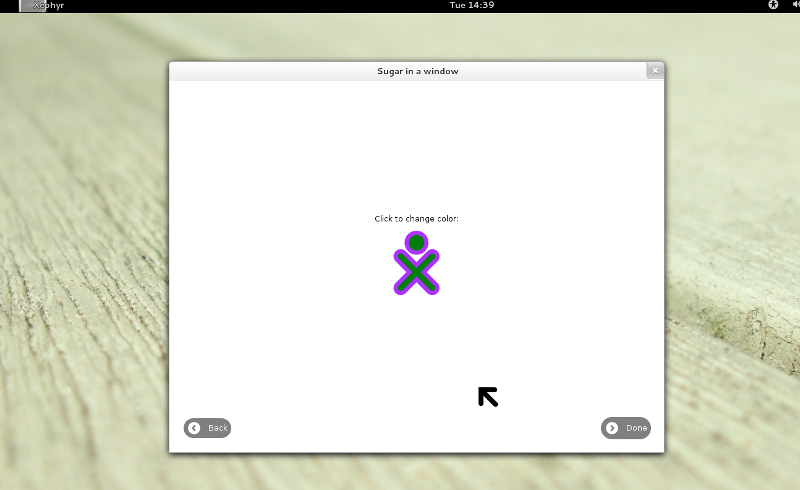800x490 pixels.
Task: Click the large black arrow pointer graphic
Action: click(x=488, y=397)
